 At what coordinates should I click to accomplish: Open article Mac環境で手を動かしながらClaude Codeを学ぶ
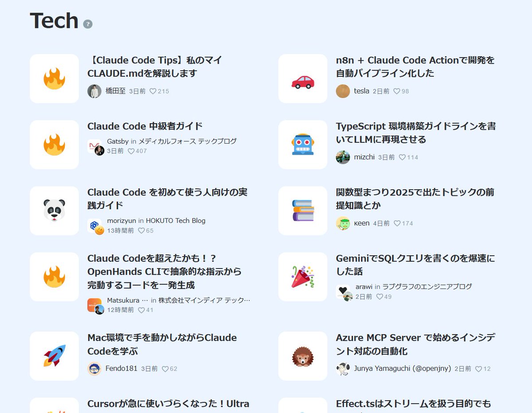pyautogui.click(x=162, y=344)
